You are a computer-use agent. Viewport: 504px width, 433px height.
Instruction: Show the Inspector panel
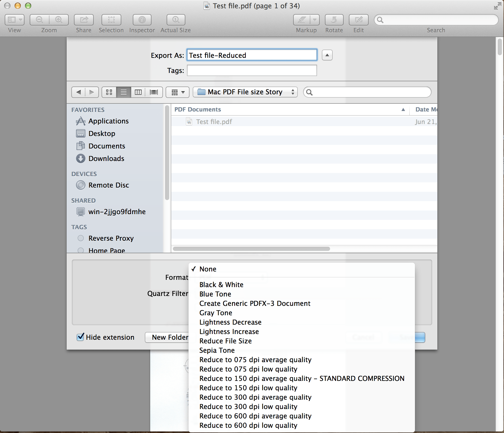142,20
